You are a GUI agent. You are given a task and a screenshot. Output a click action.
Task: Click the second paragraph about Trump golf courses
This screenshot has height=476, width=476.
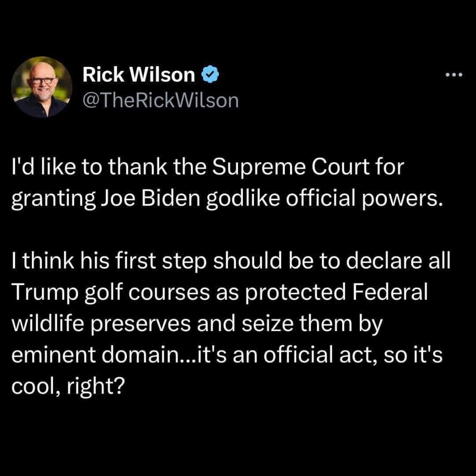(231, 324)
